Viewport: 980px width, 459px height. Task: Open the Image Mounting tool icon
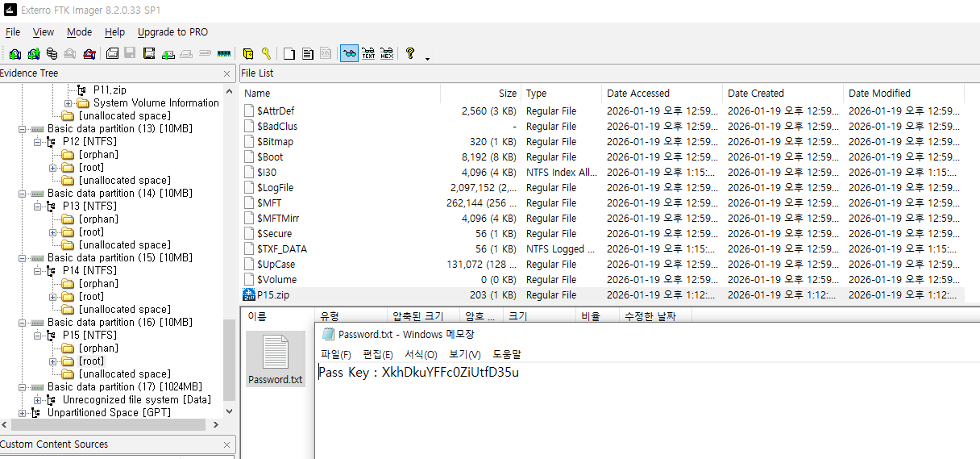[x=52, y=54]
